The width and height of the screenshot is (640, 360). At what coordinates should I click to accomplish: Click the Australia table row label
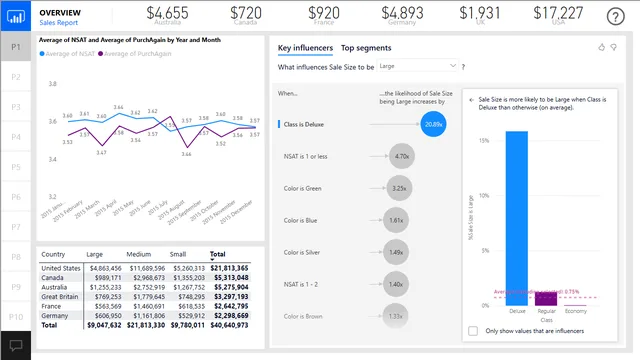tap(54, 287)
